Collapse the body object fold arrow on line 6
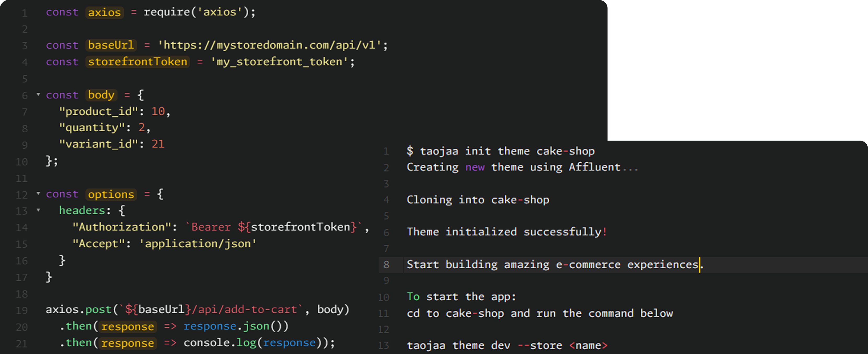The image size is (868, 354). pyautogui.click(x=38, y=95)
